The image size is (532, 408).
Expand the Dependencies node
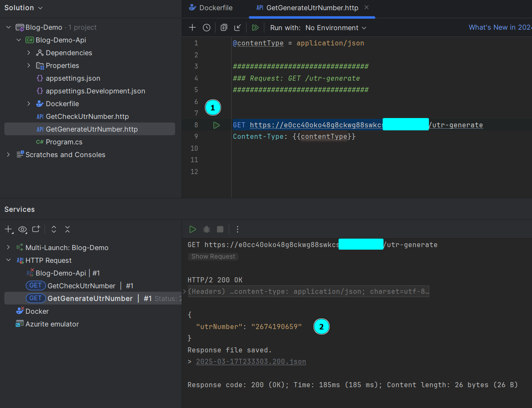tap(28, 53)
